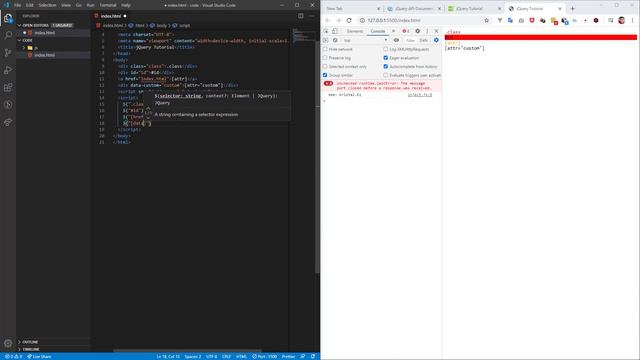Toggle Evaluate triggers user activation checkbox
The width and height of the screenshot is (640, 360).
pos(385,75)
